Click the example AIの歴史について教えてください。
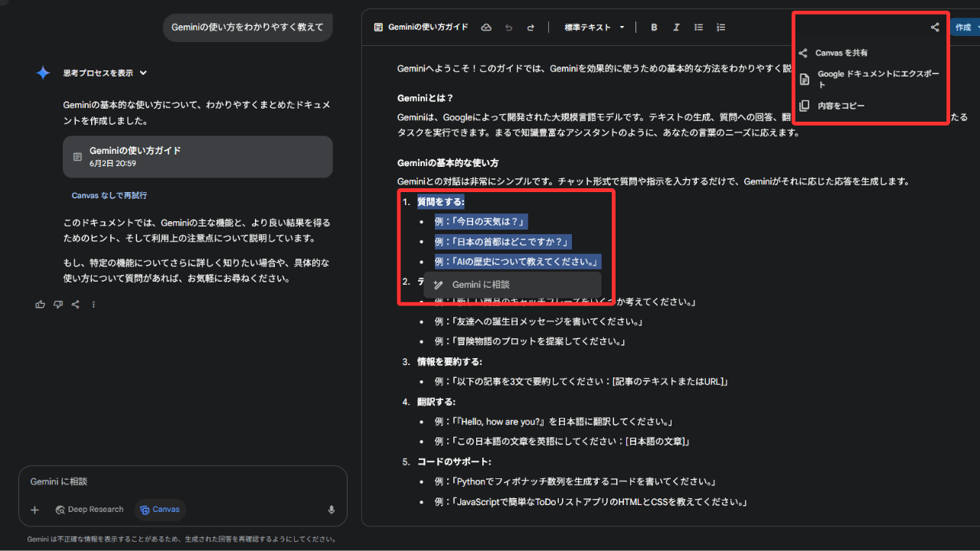This screenshot has width=980, height=551. pyautogui.click(x=518, y=262)
